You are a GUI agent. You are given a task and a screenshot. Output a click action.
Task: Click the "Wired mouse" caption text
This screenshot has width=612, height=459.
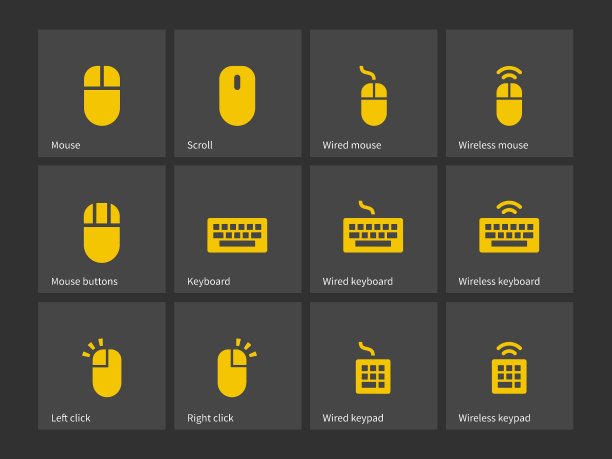coord(352,145)
